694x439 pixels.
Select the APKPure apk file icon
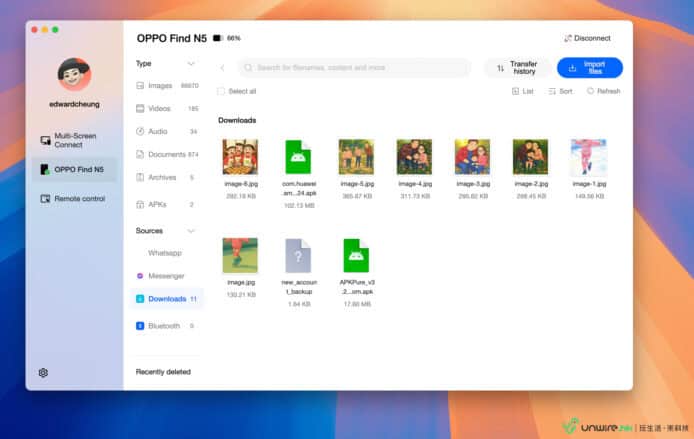pos(356,255)
